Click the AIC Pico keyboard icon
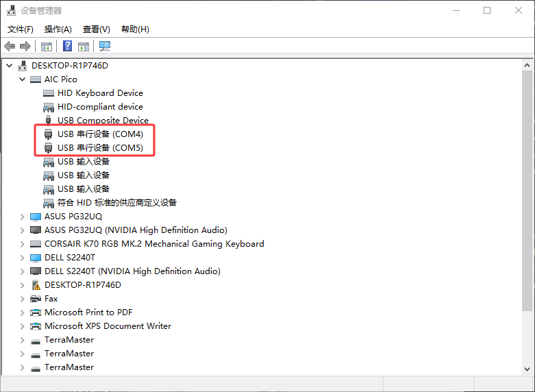 [x=36, y=79]
